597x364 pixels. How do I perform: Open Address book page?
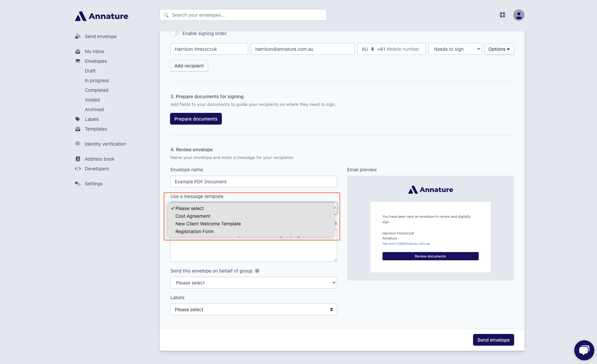click(100, 159)
